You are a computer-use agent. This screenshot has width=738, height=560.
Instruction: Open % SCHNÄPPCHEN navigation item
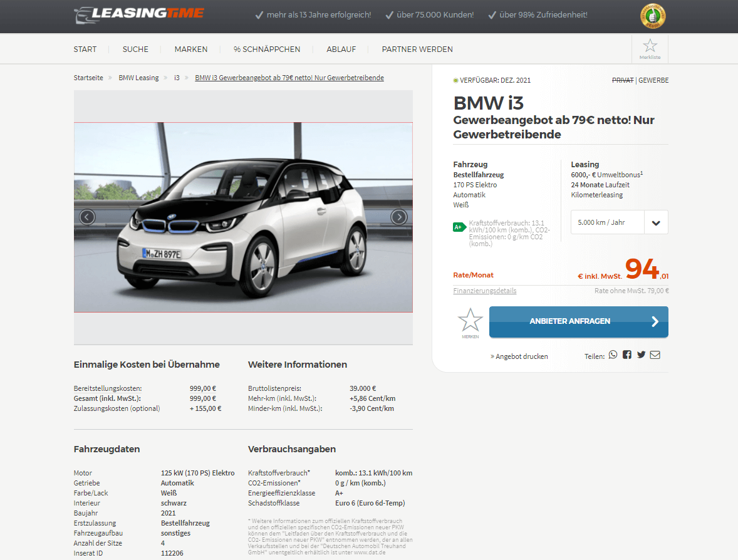(x=267, y=49)
